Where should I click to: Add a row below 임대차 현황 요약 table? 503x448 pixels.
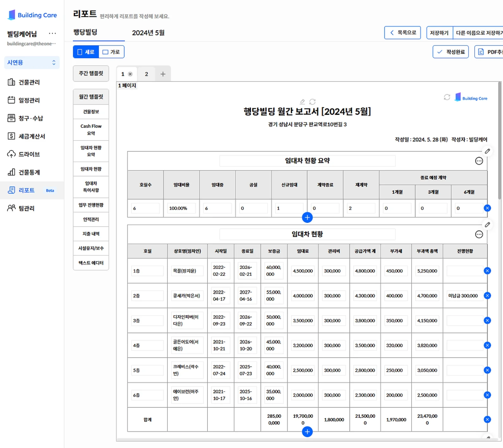(307, 218)
